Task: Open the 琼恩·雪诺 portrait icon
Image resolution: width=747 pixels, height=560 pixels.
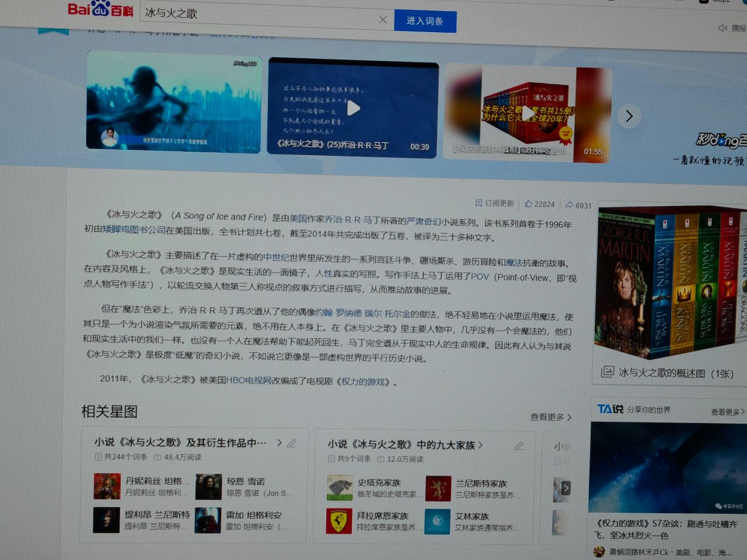Action: point(208,487)
